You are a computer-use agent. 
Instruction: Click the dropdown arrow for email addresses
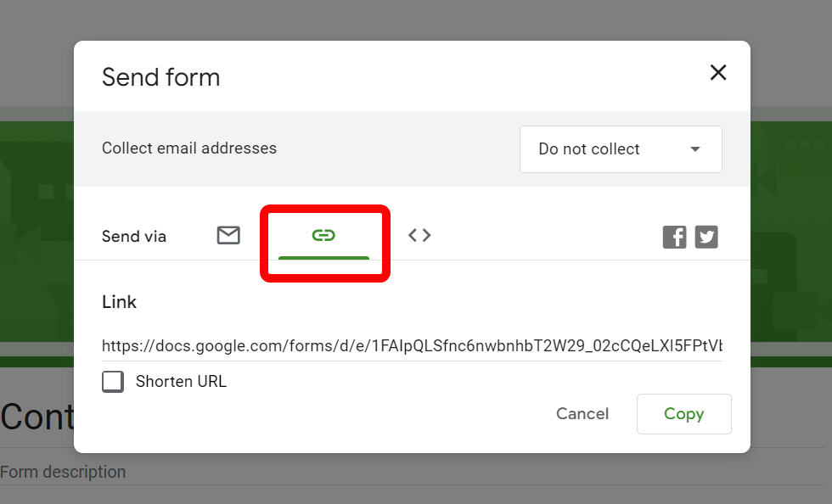pyautogui.click(x=696, y=148)
